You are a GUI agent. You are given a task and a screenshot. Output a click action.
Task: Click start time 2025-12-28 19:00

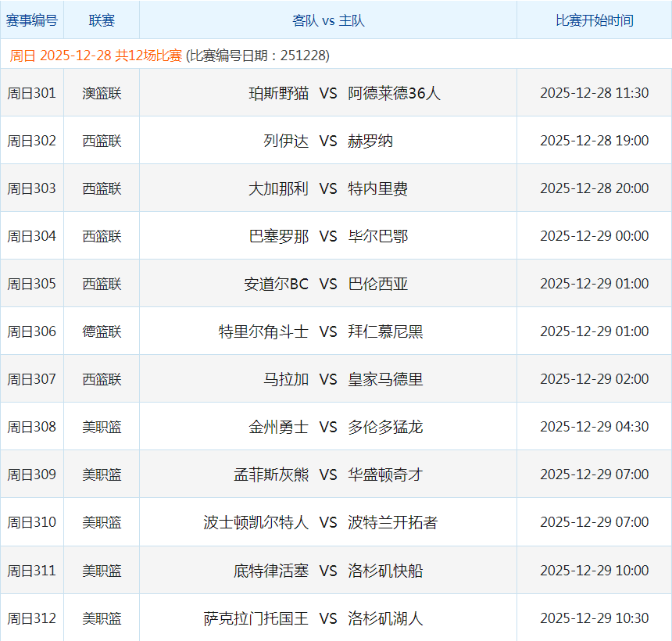595,141
